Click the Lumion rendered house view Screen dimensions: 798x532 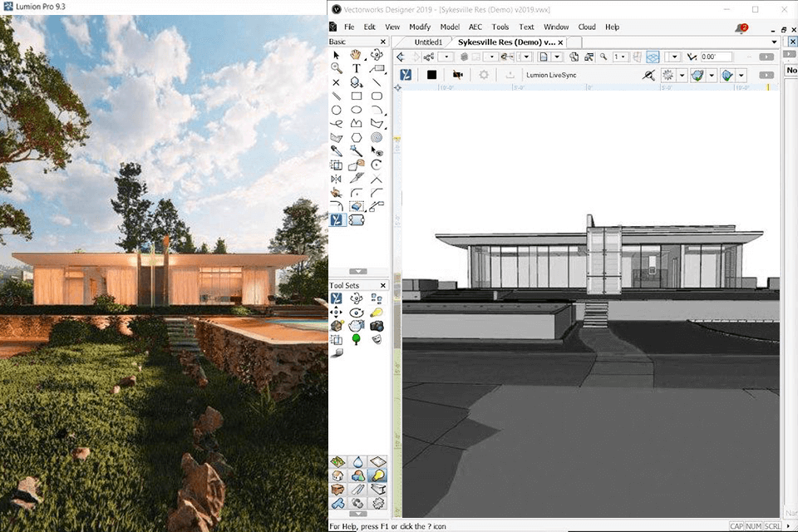164,273
